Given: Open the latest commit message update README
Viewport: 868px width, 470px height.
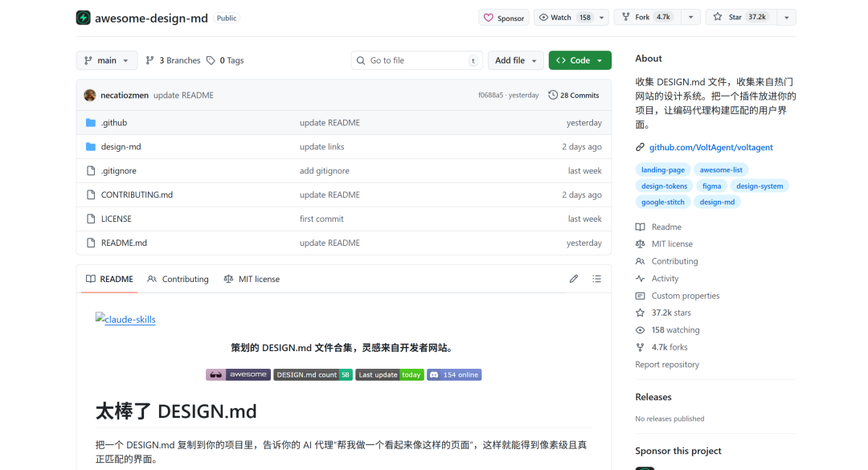Looking at the screenshot, I should click(x=183, y=96).
